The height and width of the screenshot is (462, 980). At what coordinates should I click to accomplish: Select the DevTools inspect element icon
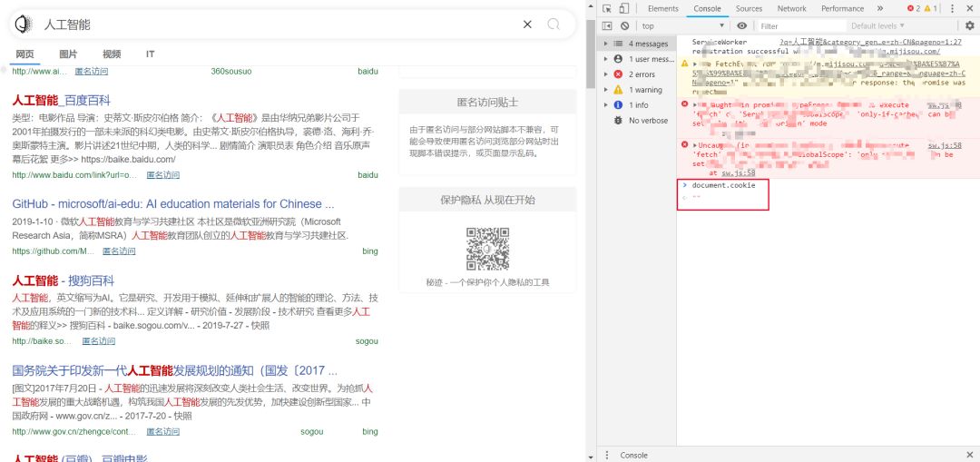607,9
